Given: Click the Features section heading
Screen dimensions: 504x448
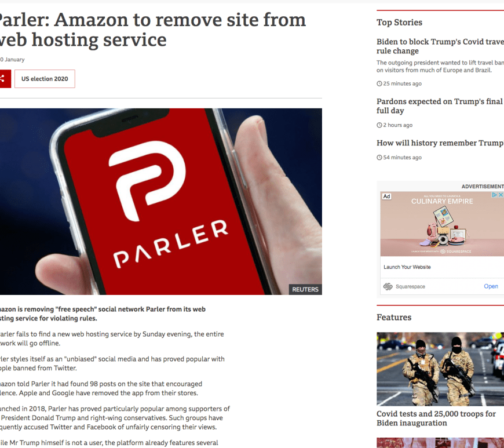Looking at the screenshot, I should click(x=394, y=318).
